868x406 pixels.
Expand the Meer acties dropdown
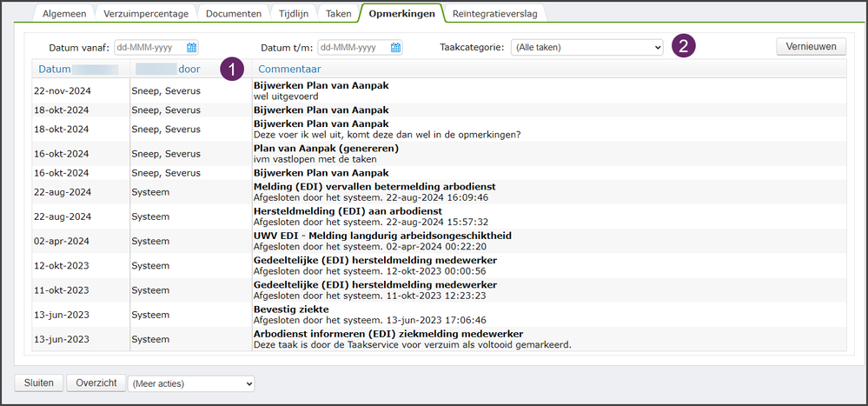(x=191, y=383)
